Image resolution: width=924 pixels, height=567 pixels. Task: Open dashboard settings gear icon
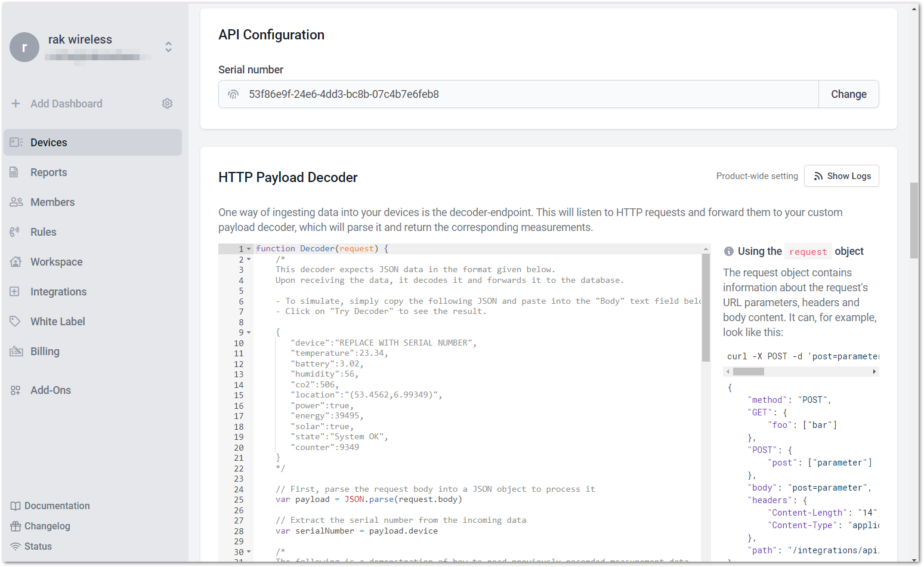(167, 103)
